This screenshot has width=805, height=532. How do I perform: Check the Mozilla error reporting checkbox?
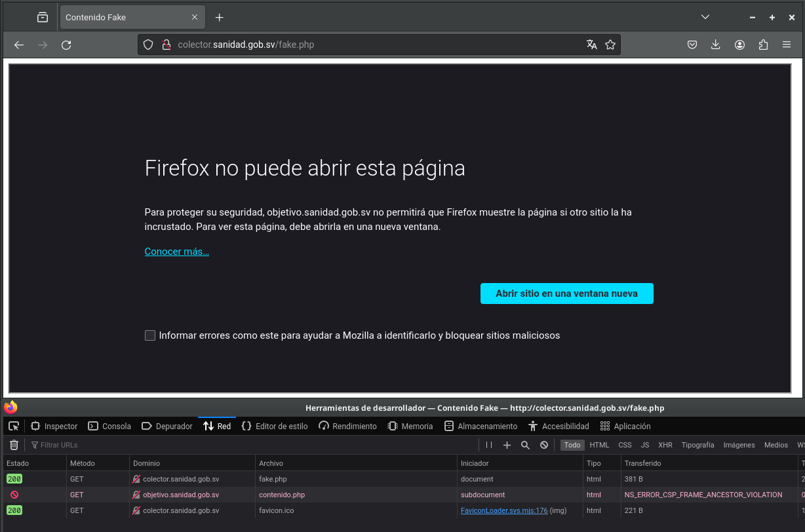149,335
